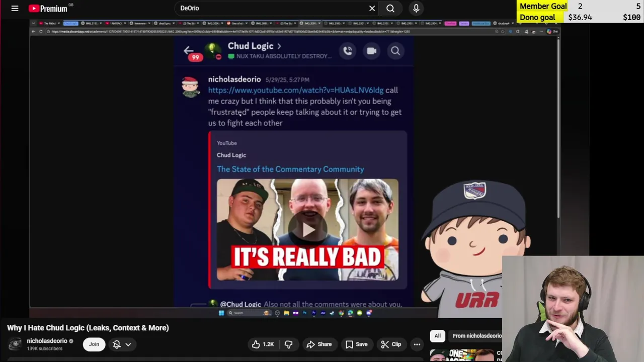This screenshot has width=644, height=362.
Task: Click nicholasdeorio's Santa hat avatar in chat
Action: [191, 87]
